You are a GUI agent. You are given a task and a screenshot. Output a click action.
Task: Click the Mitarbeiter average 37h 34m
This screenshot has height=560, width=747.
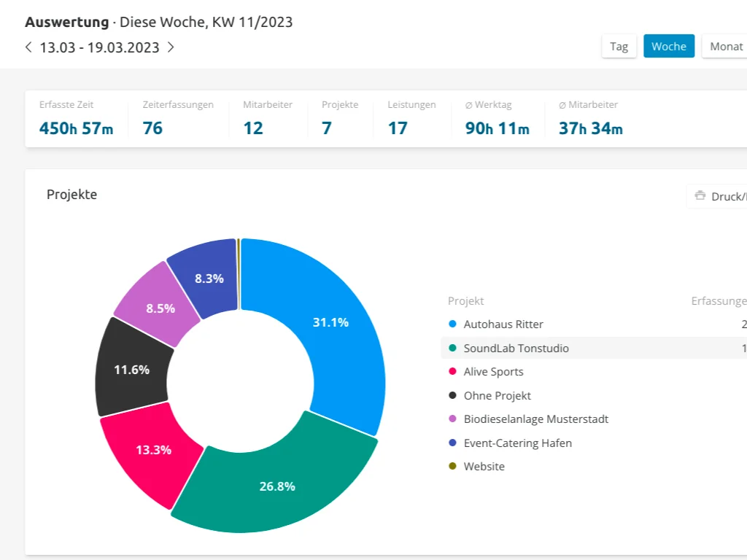click(x=591, y=128)
